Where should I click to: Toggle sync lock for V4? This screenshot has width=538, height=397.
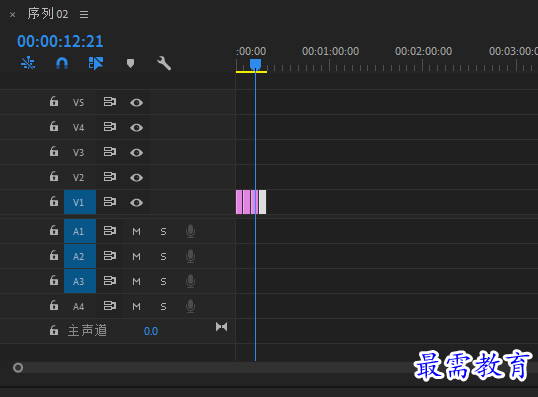coord(110,127)
